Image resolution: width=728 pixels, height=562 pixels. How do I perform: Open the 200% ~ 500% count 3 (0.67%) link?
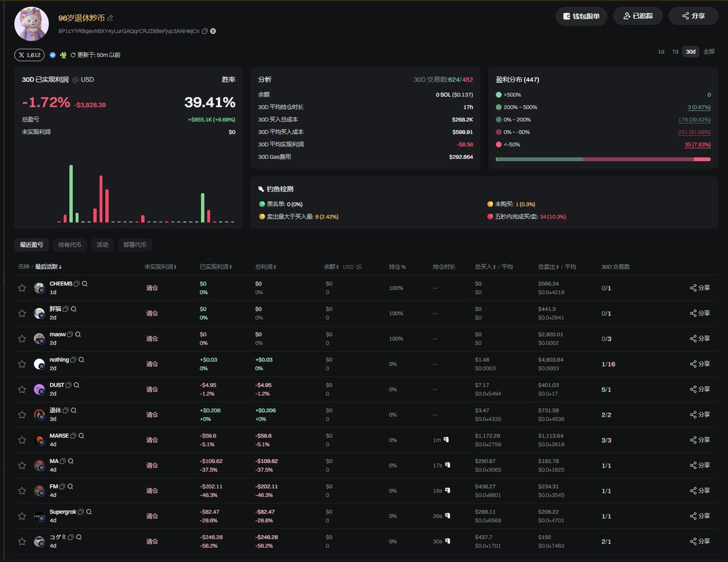[699, 107]
